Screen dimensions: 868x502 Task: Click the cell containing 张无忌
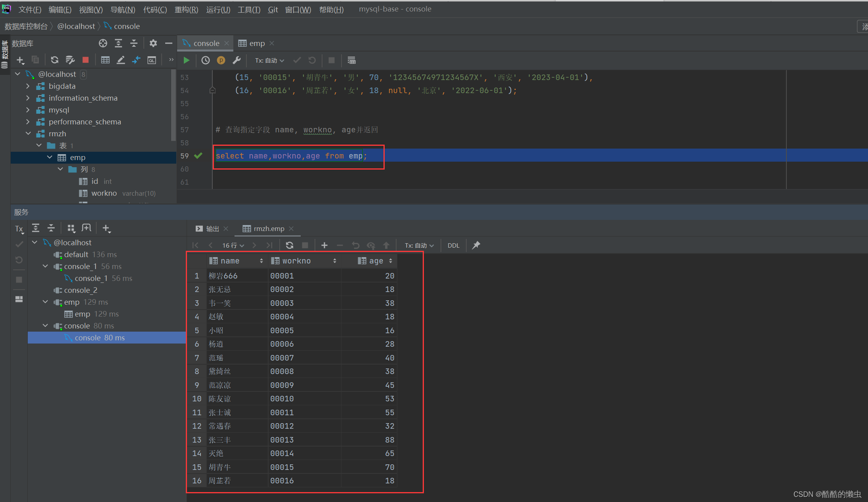click(x=220, y=289)
